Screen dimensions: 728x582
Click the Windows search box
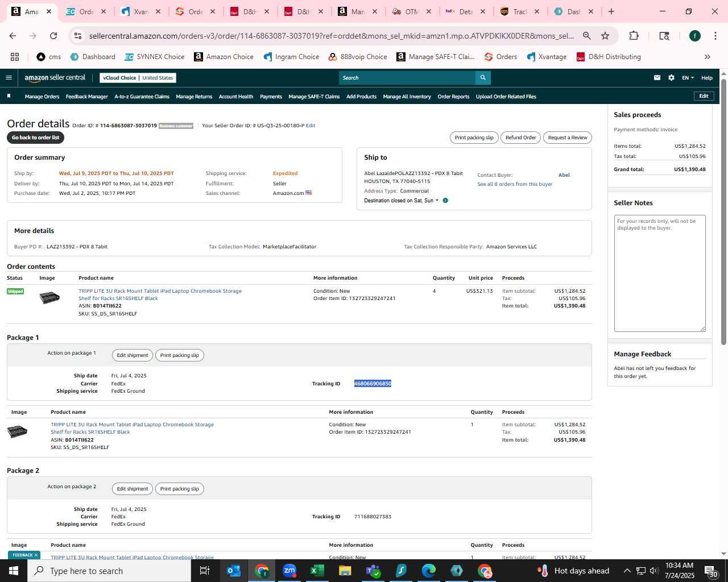pyautogui.click(x=109, y=571)
